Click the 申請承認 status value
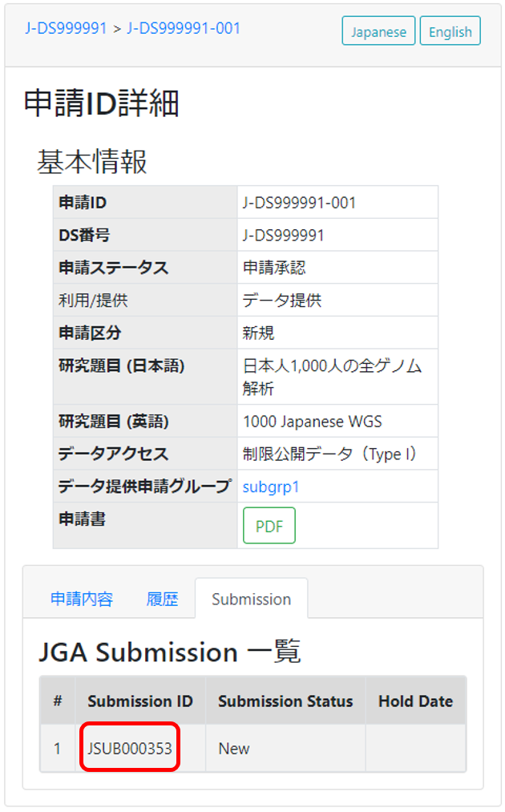 (274, 268)
